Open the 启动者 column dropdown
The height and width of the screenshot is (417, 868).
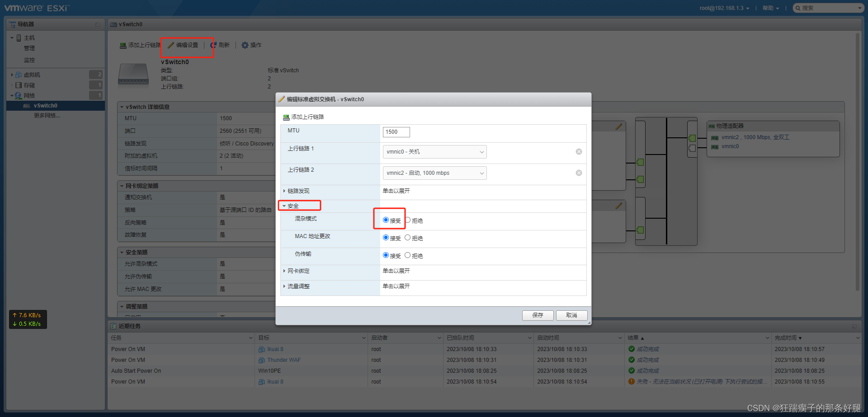point(439,338)
